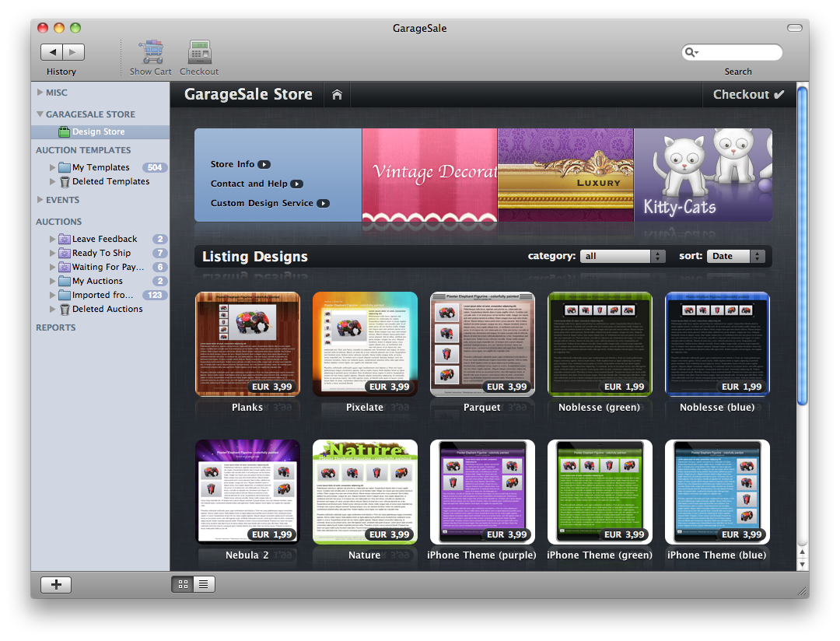This screenshot has height=641, width=840.
Task: Open the category dropdown
Action: [623, 256]
